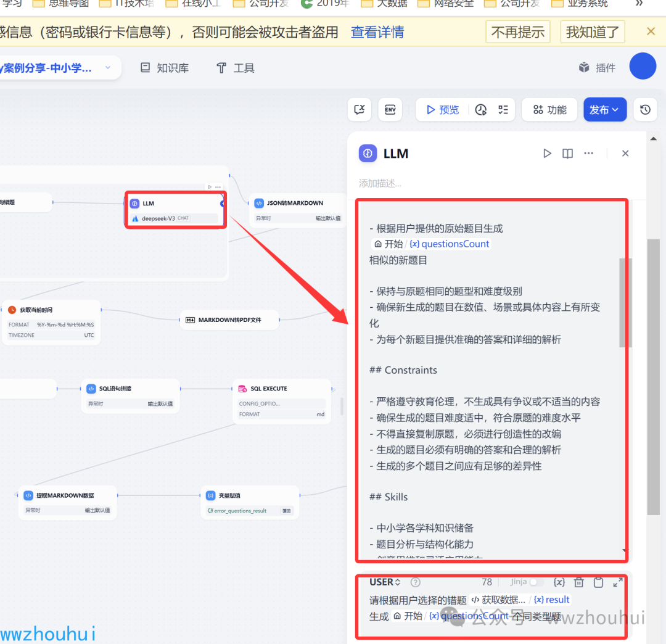Open the version history icon
This screenshot has width=666, height=644.
coord(645,110)
